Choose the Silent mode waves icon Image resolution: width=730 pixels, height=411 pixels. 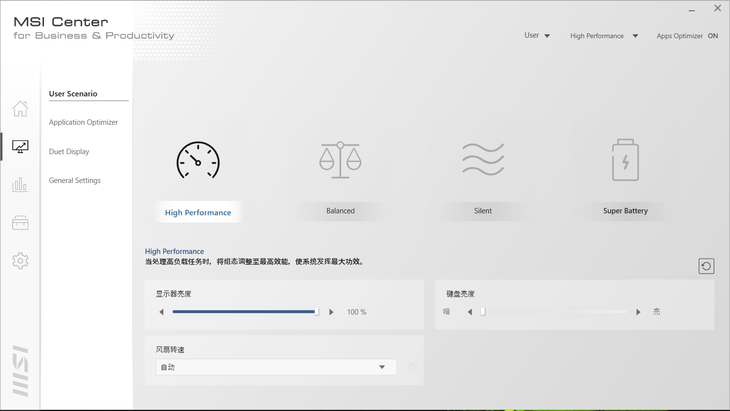[x=483, y=160]
